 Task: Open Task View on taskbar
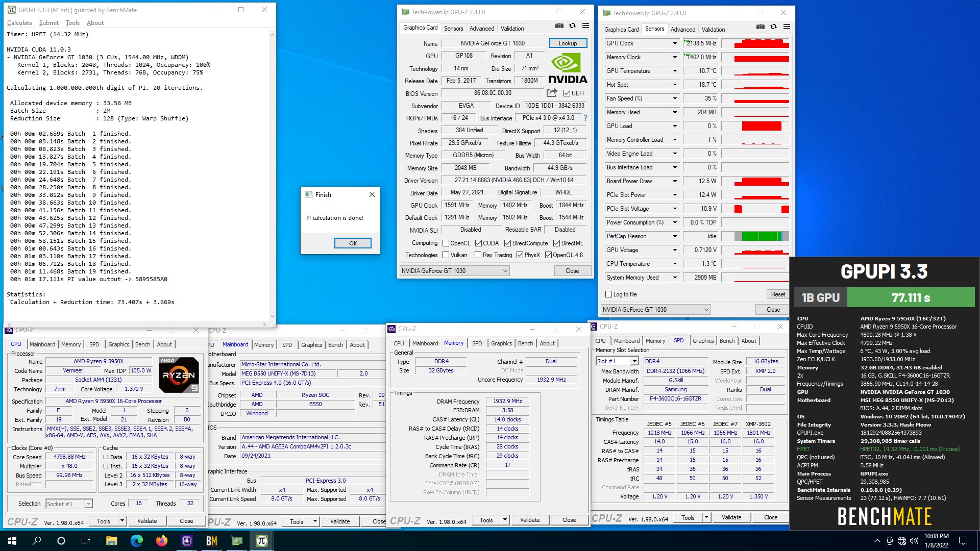coord(86,541)
